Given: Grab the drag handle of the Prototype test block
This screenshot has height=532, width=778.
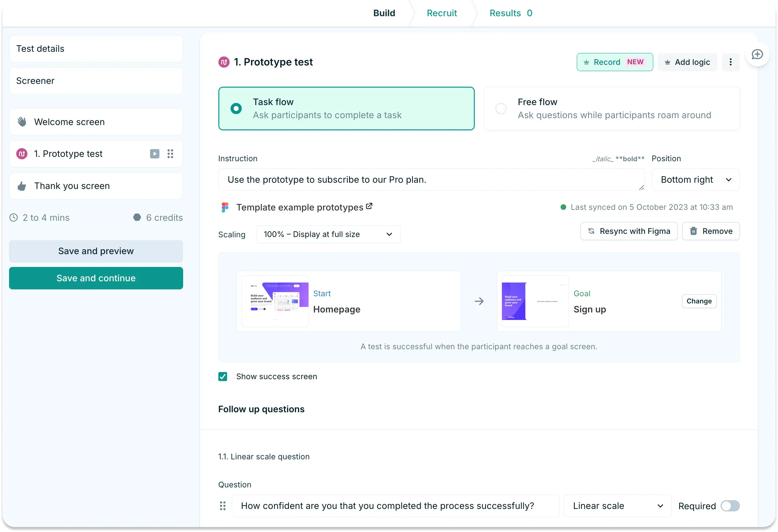Looking at the screenshot, I should tap(170, 153).
